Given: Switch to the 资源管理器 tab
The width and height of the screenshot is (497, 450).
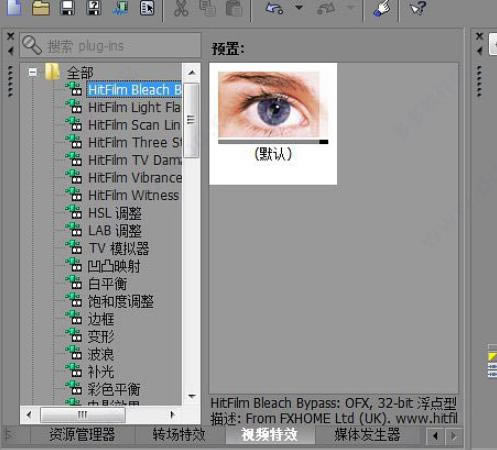Looking at the screenshot, I should [x=82, y=435].
